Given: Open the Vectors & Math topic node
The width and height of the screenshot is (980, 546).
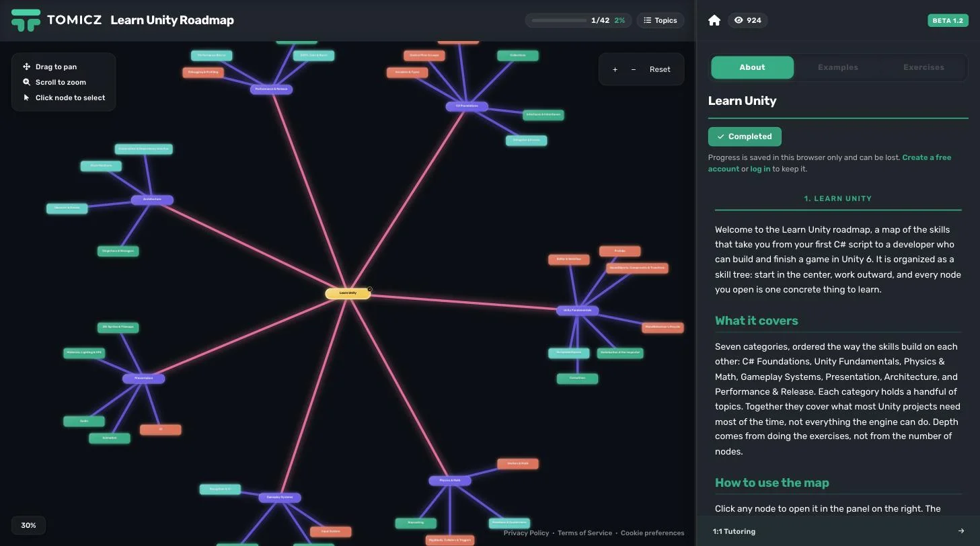Looking at the screenshot, I should (517, 463).
